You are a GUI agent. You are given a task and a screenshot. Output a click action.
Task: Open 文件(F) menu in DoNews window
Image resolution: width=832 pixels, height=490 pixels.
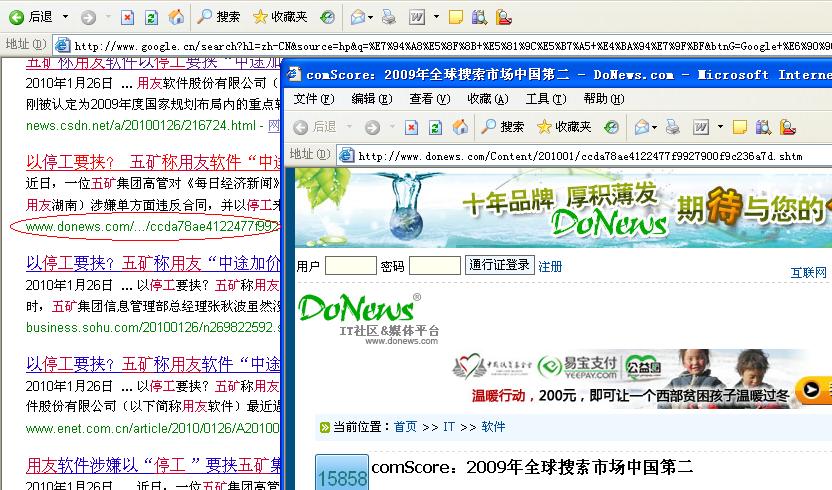click(314, 99)
